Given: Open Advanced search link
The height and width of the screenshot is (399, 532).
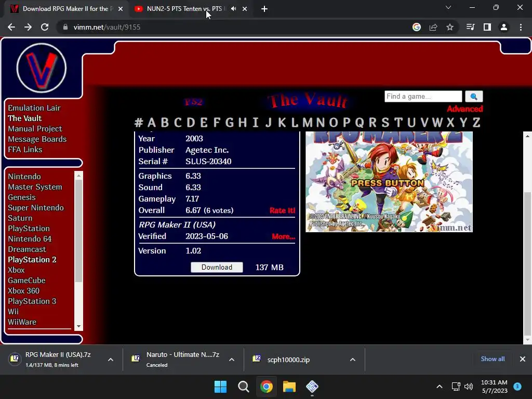Looking at the screenshot, I should tap(465, 109).
